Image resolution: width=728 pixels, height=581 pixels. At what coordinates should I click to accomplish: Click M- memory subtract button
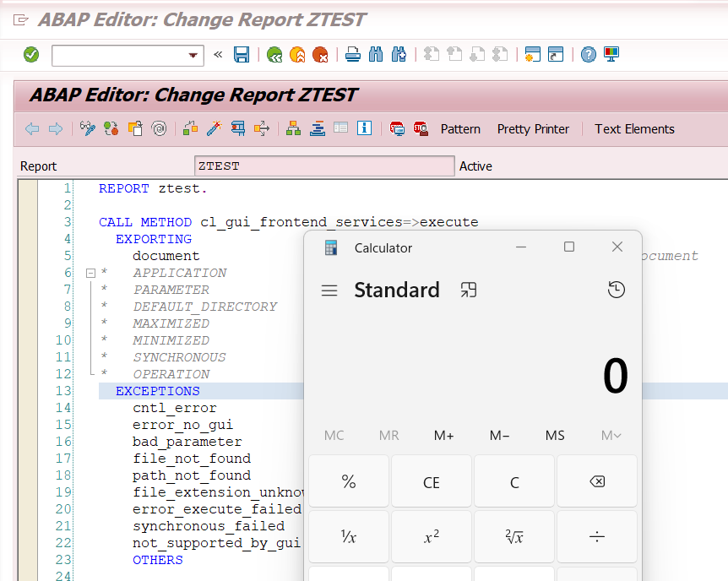pos(500,436)
